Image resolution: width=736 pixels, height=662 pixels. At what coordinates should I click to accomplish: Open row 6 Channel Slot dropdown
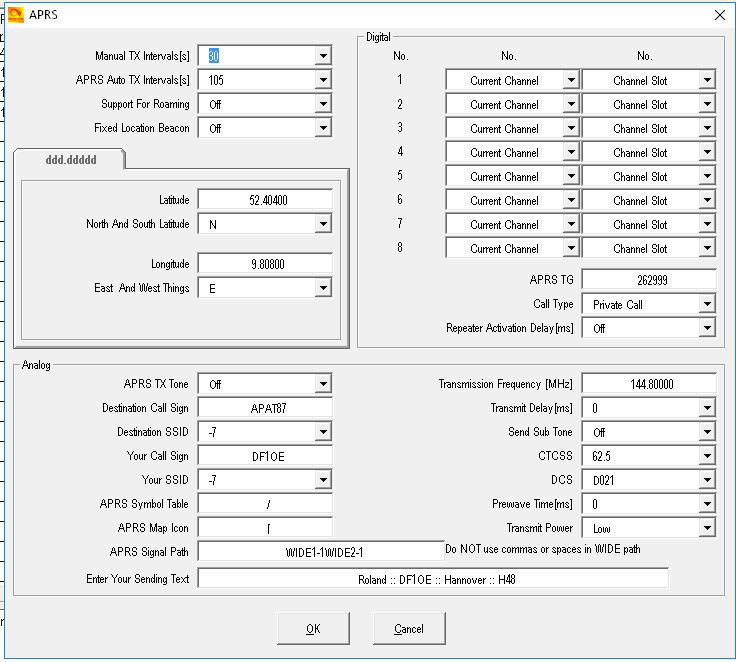[707, 200]
